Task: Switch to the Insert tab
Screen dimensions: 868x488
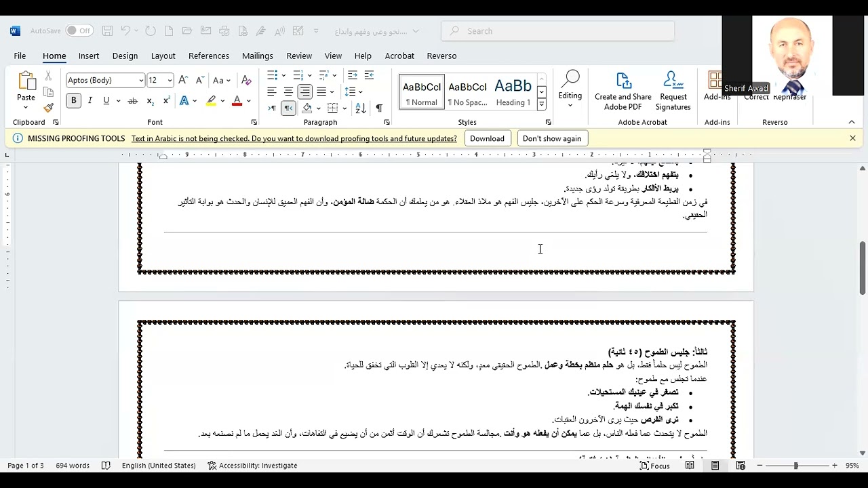Action: pyautogui.click(x=89, y=56)
